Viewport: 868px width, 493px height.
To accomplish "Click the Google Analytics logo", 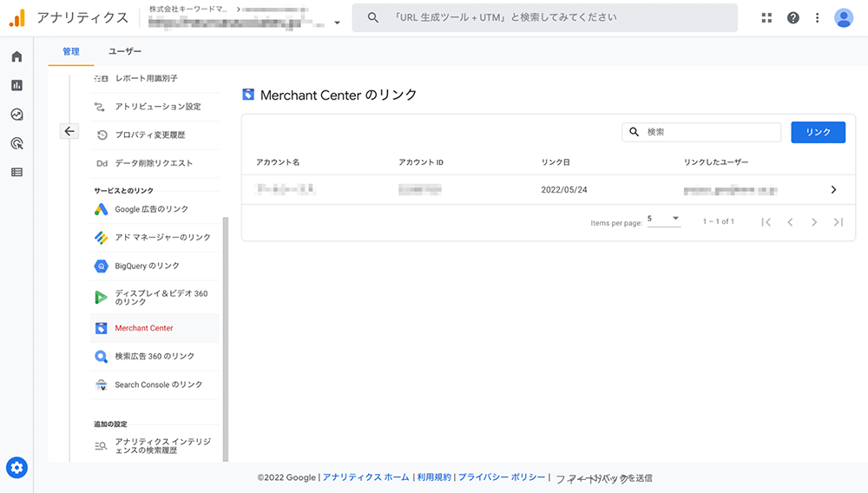I will tap(17, 17).
